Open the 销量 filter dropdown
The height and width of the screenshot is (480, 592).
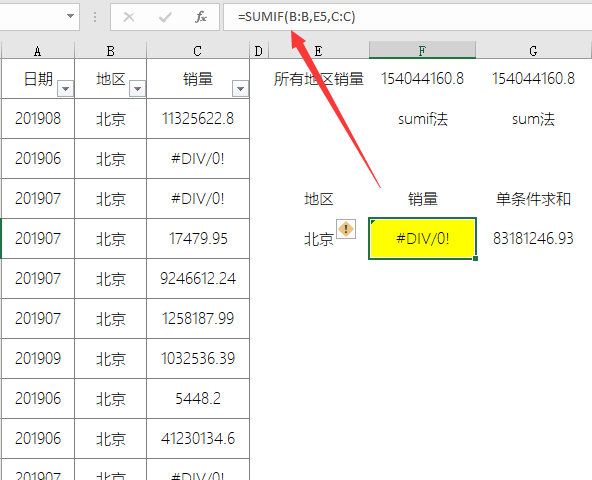240,89
